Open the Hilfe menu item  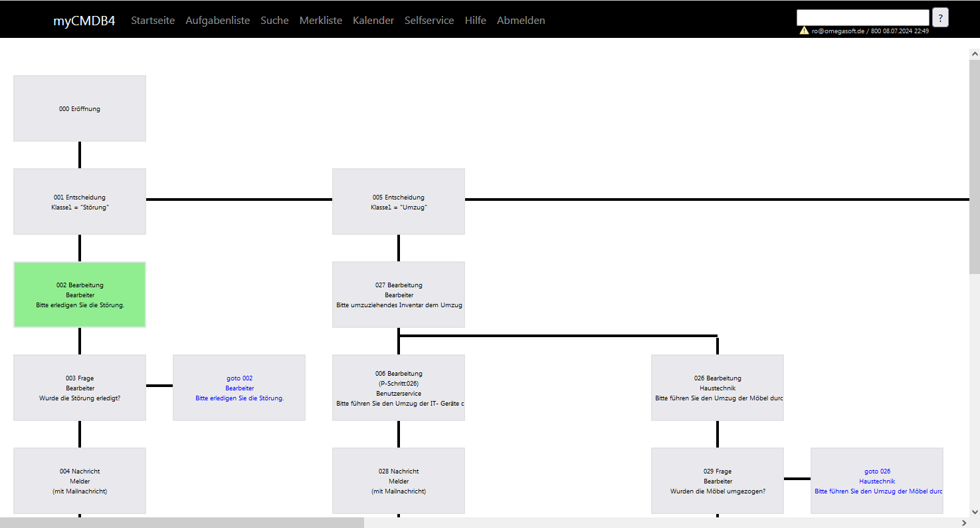pyautogui.click(x=476, y=21)
